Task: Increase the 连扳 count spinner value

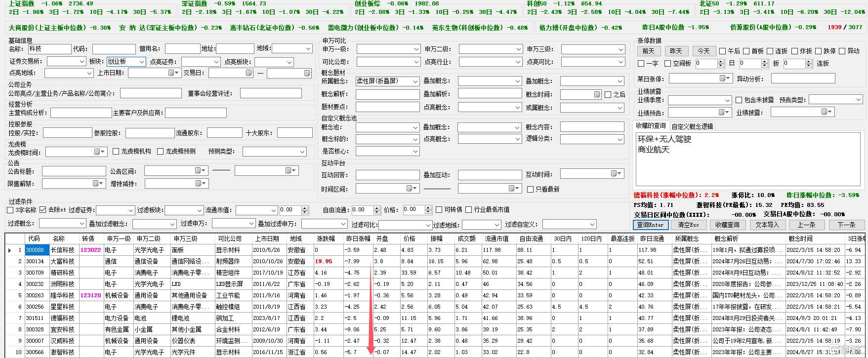Action: 809,62
